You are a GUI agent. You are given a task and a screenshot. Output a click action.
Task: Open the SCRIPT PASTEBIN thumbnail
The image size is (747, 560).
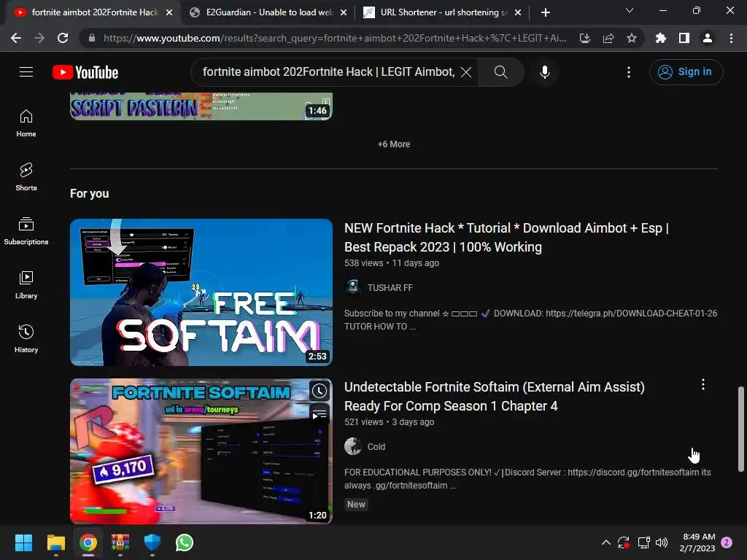[201, 106]
